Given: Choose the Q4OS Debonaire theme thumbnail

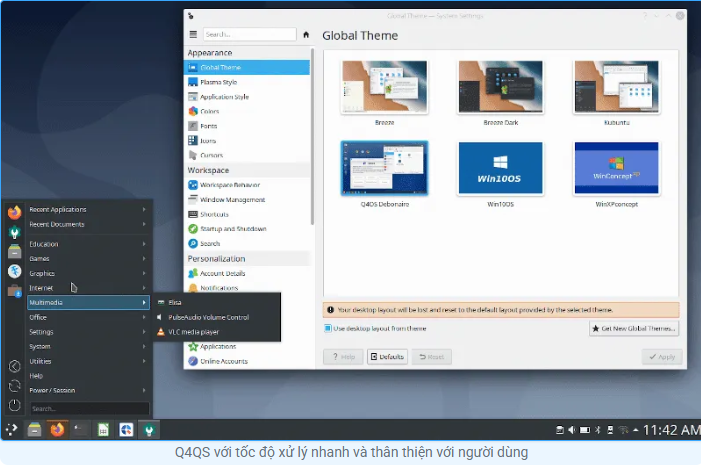Looking at the screenshot, I should click(x=384, y=168).
